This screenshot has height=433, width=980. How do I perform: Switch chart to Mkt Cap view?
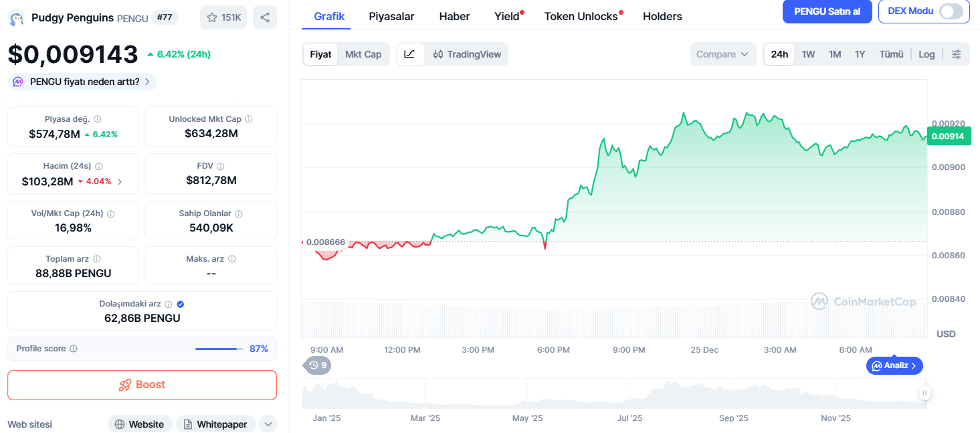[363, 54]
